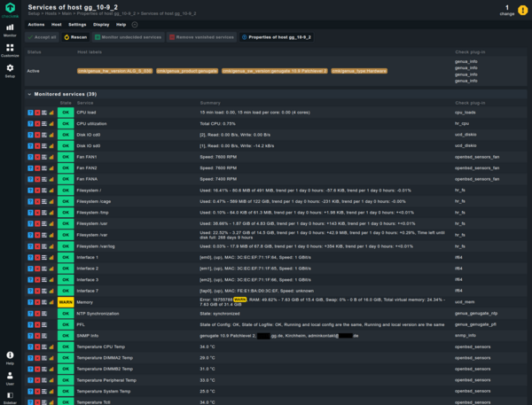Open check parameters icon for Disk IO cd0
The height and width of the screenshot is (405, 532).
click(x=44, y=134)
